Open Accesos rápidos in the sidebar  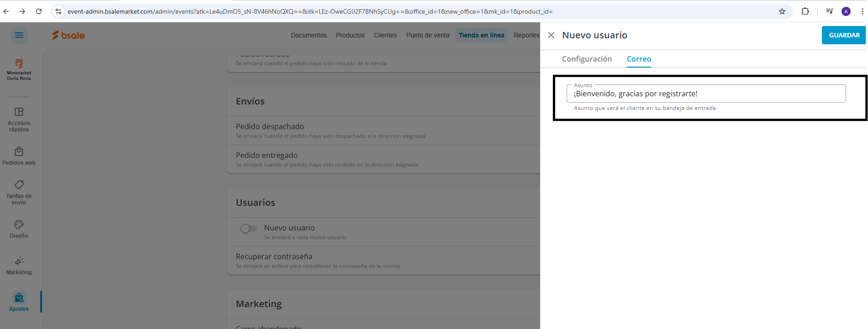19,120
